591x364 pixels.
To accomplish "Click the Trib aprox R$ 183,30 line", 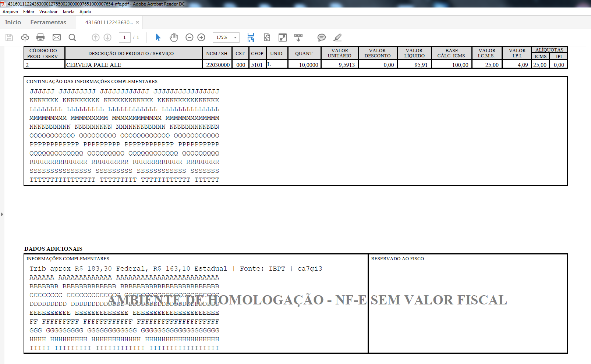I will [176, 269].
